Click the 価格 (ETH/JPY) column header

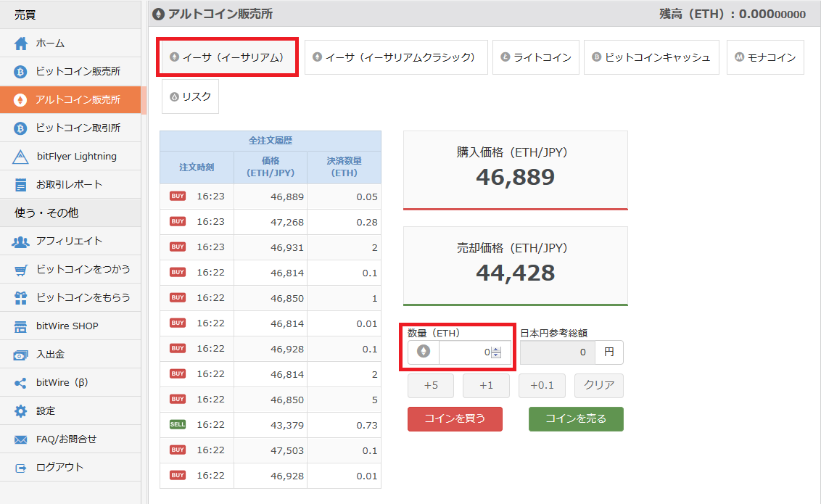coord(271,167)
